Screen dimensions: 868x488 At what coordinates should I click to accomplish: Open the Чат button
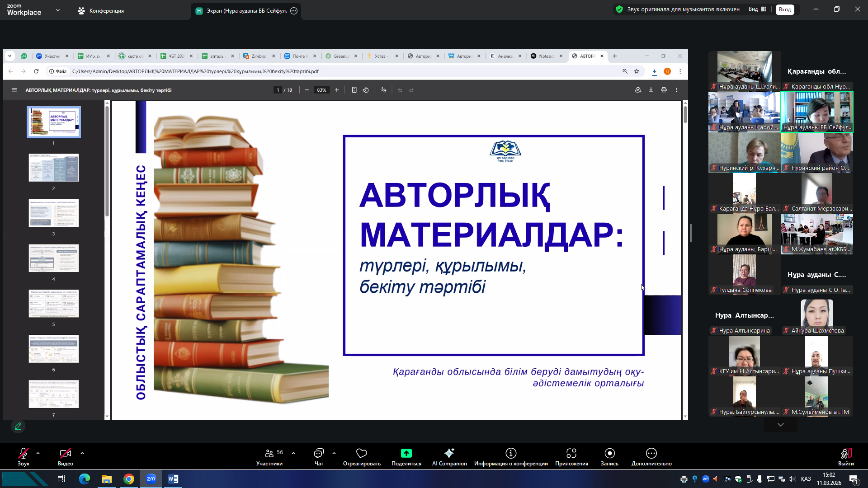click(x=319, y=453)
